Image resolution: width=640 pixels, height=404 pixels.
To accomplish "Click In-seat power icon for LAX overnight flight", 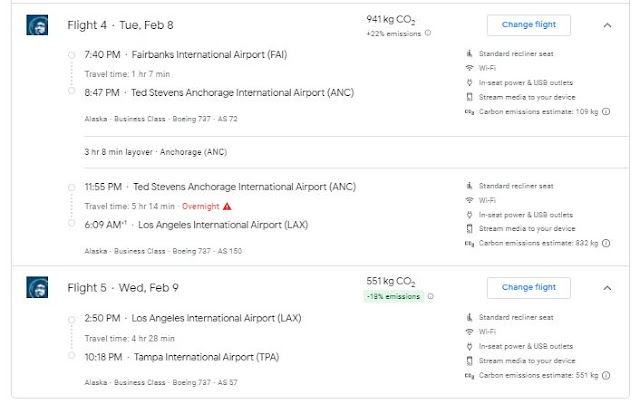I will (x=469, y=213).
